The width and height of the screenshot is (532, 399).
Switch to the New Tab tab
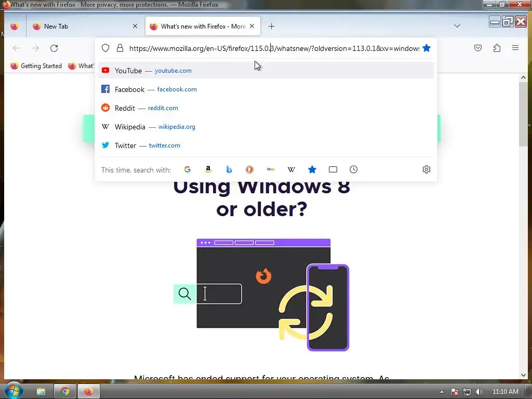(85, 26)
